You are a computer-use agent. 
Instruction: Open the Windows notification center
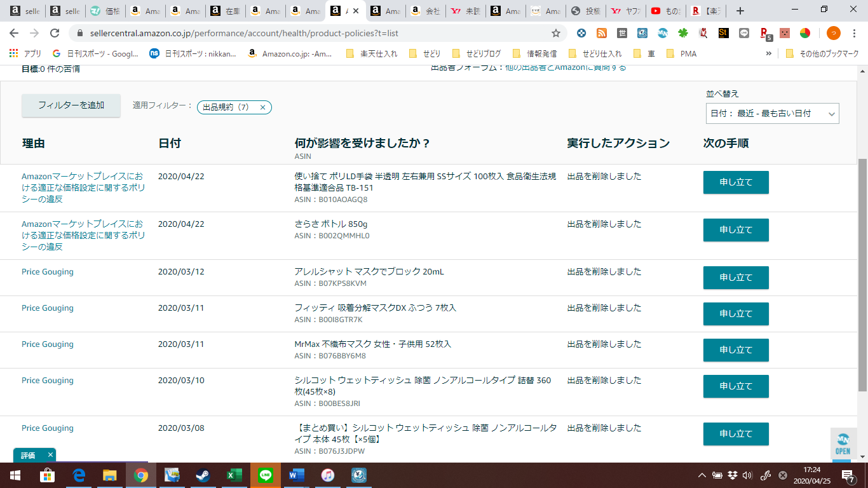(848, 475)
